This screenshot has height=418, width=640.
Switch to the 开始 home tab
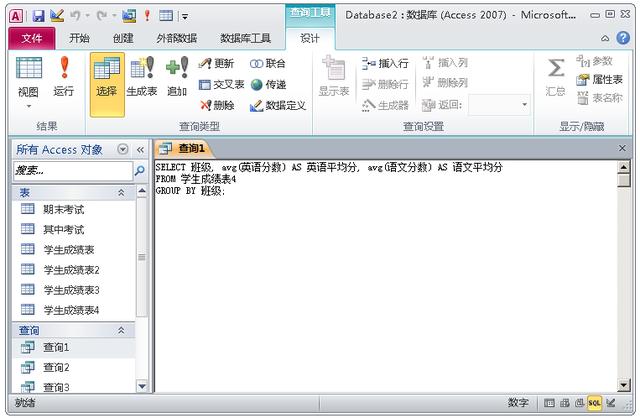tap(79, 38)
